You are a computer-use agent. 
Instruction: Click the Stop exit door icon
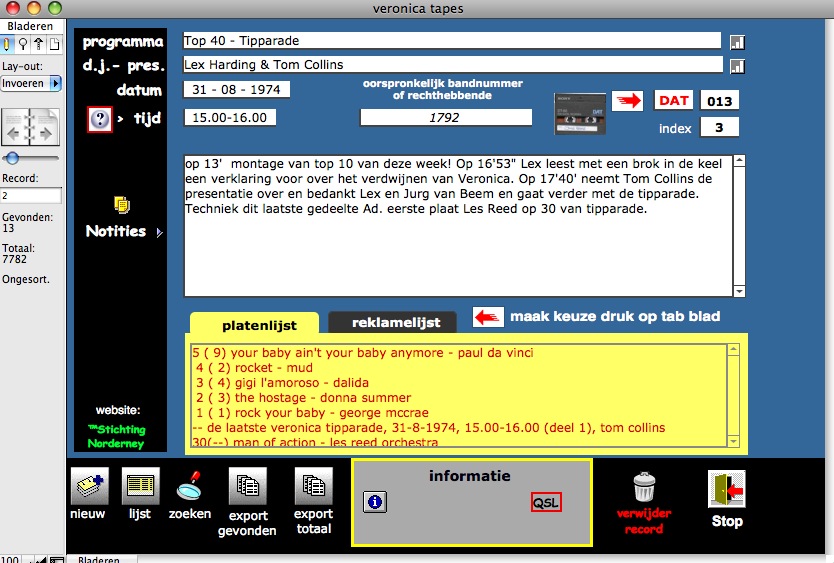click(x=726, y=490)
